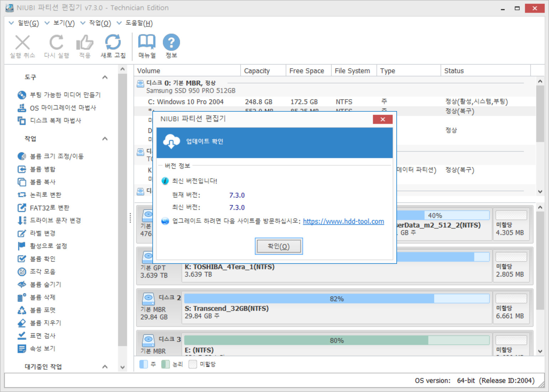
Task: Select 논리로 변환 operation
Action: tap(39, 194)
